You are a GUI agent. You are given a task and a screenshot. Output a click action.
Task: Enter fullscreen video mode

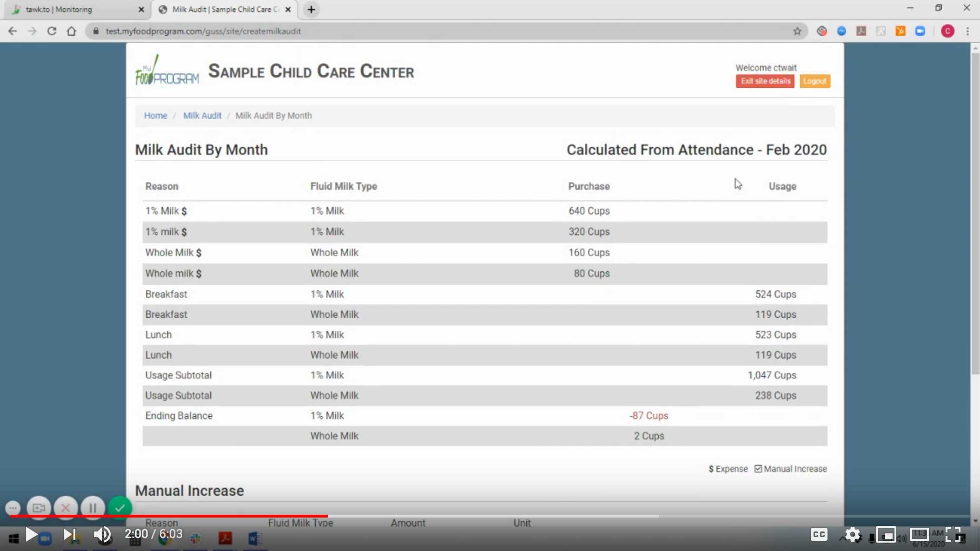(953, 535)
